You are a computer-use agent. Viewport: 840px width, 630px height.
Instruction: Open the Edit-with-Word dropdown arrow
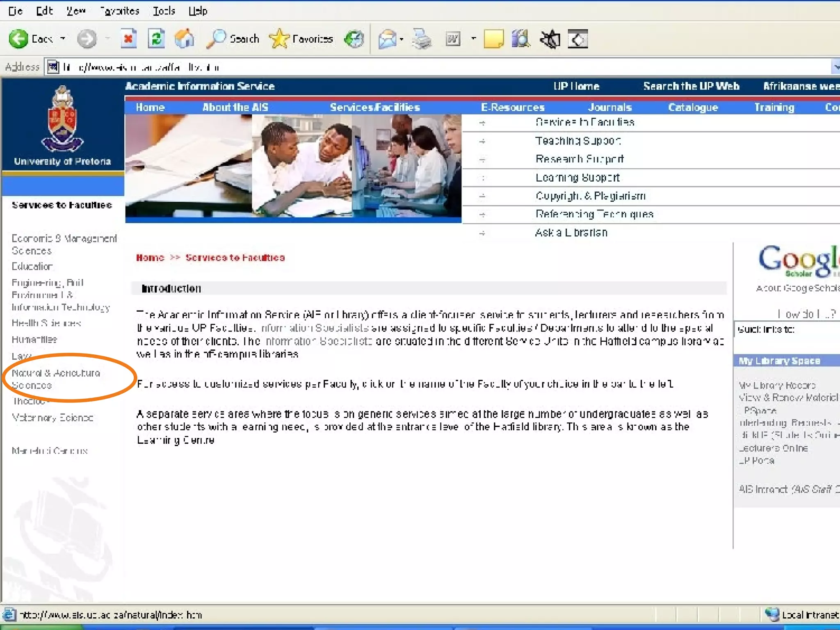tap(473, 39)
